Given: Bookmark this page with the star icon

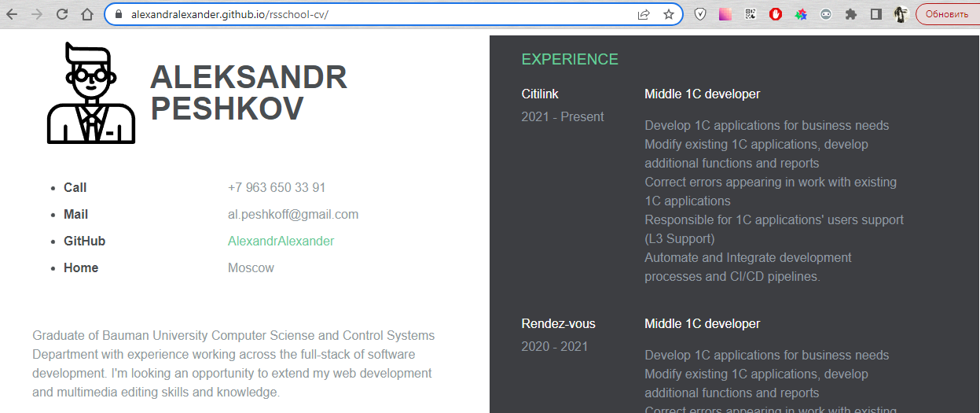Looking at the screenshot, I should coord(669,14).
